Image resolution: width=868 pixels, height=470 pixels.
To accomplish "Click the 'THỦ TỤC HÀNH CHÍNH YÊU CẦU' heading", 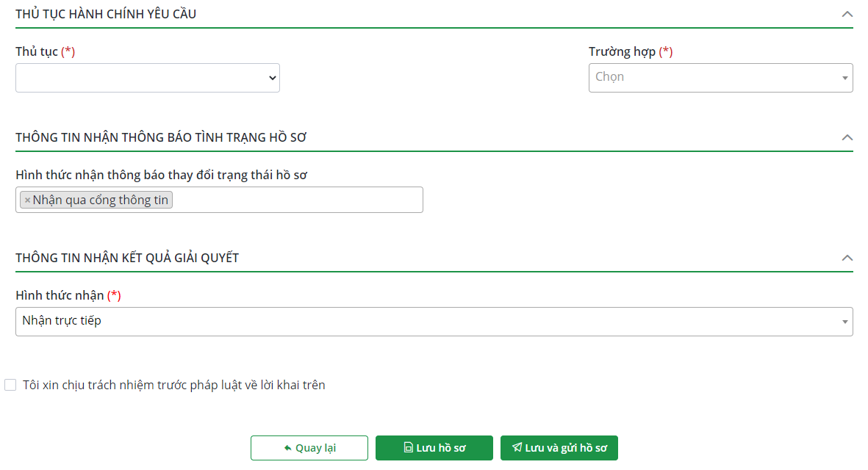I will click(106, 14).
